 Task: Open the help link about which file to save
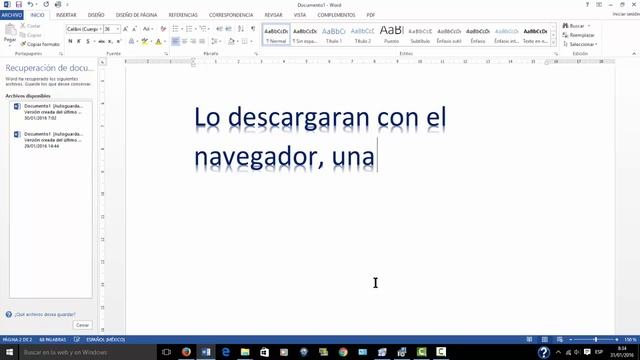[x=45, y=315]
